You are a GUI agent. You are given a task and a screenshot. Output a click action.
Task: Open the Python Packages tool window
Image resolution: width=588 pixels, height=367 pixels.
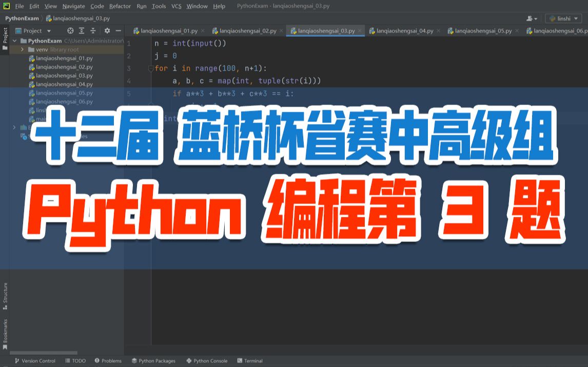[153, 361]
